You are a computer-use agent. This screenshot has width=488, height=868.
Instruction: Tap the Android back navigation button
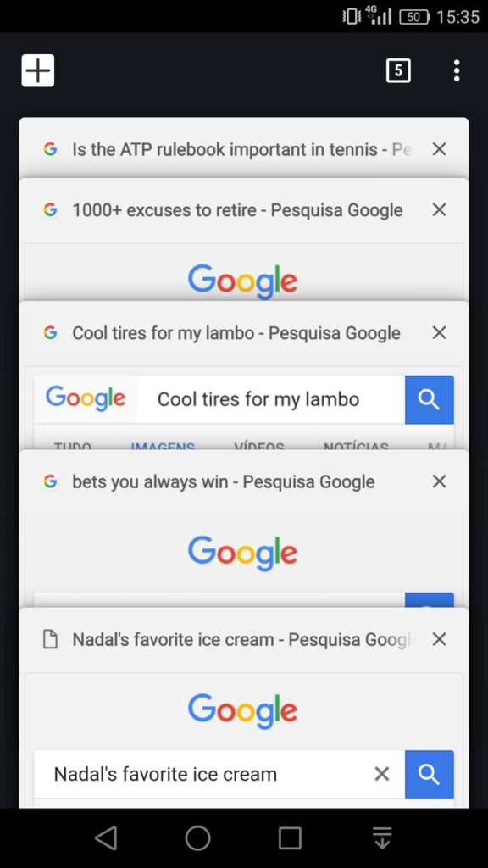(x=106, y=837)
